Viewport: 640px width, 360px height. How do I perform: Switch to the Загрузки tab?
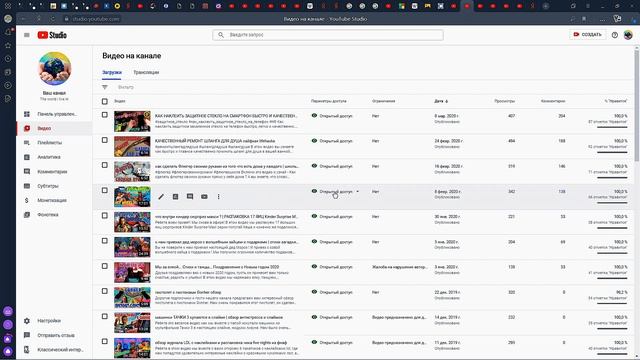pyautogui.click(x=112, y=72)
